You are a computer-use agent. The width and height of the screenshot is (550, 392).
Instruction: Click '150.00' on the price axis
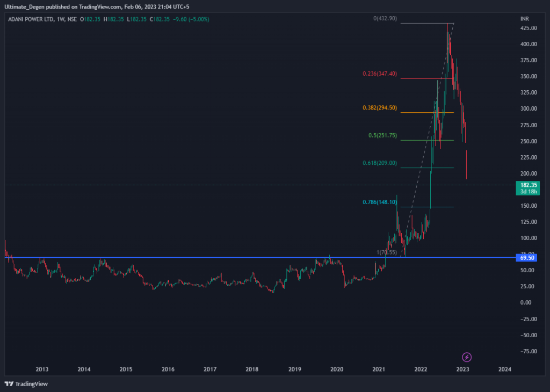click(x=529, y=206)
